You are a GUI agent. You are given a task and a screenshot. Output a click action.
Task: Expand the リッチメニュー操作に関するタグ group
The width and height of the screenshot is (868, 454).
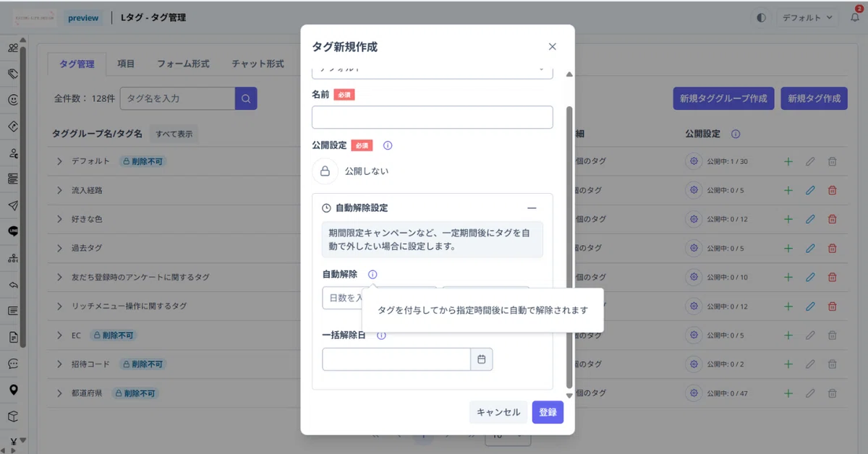60,306
